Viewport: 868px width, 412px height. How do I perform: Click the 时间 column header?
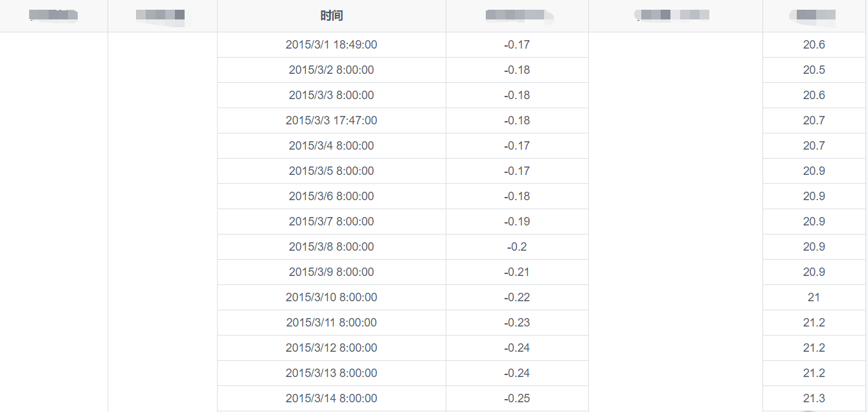pos(331,16)
